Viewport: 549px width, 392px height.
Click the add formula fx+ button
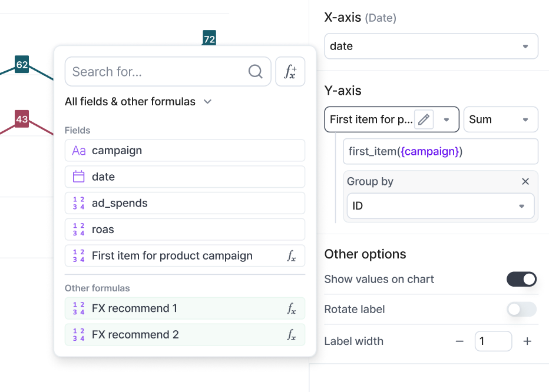click(x=290, y=72)
